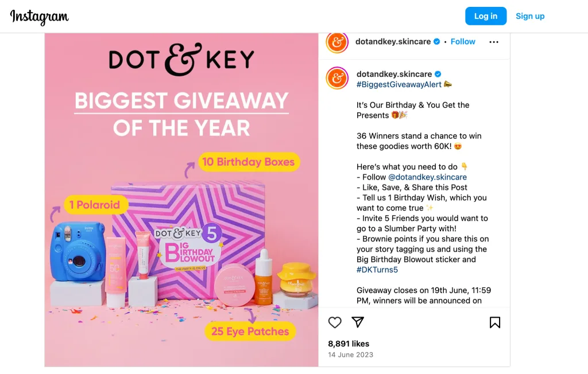Click caption profile avatar with ampersand logo
Screen dimensions: 588x374
337,78
